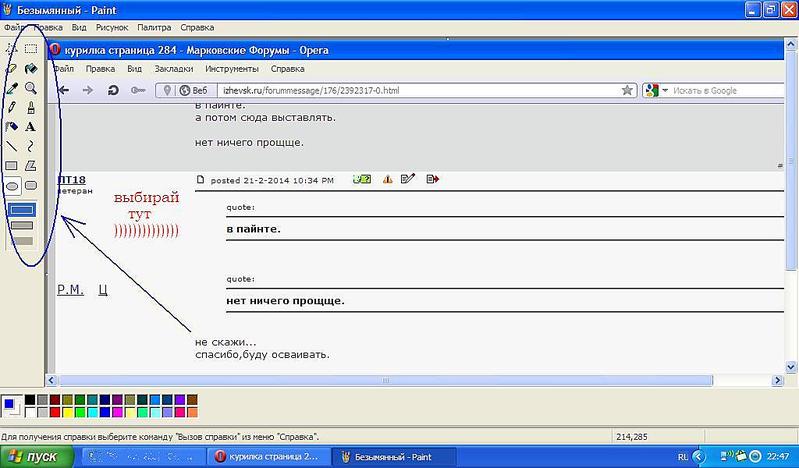The width and height of the screenshot is (799, 468).
Task: Pick the yellow color swatch
Action: (x=67, y=412)
